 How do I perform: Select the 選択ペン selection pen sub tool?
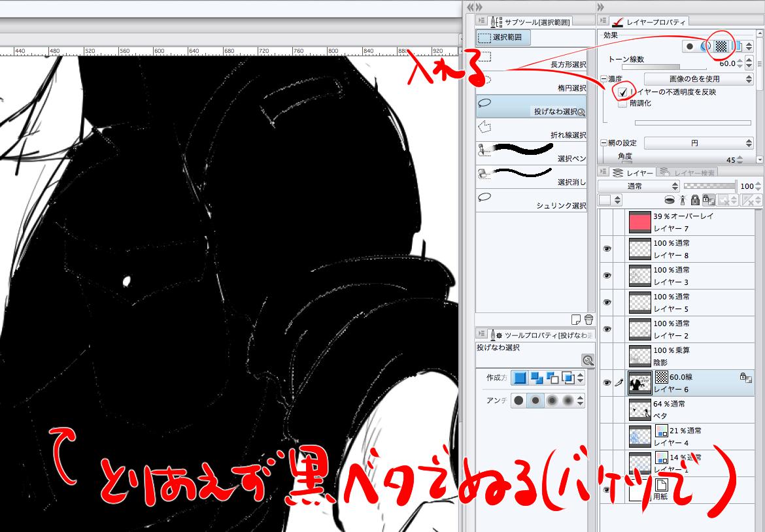(532, 153)
